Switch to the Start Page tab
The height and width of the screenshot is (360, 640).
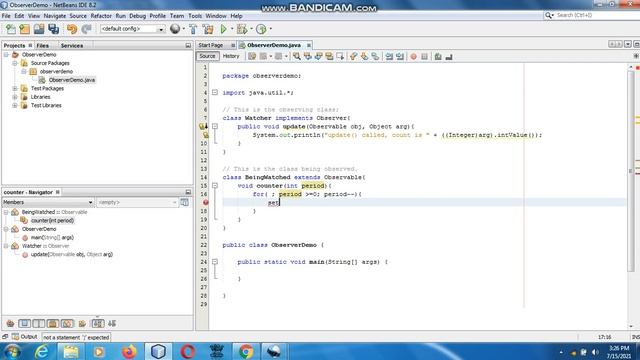(211, 45)
